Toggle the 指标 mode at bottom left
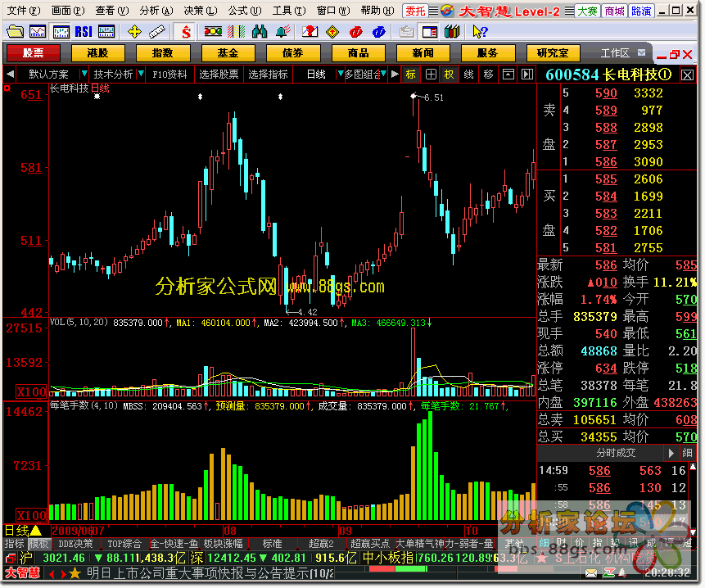Screen dimensions: 705x588 click(15, 544)
